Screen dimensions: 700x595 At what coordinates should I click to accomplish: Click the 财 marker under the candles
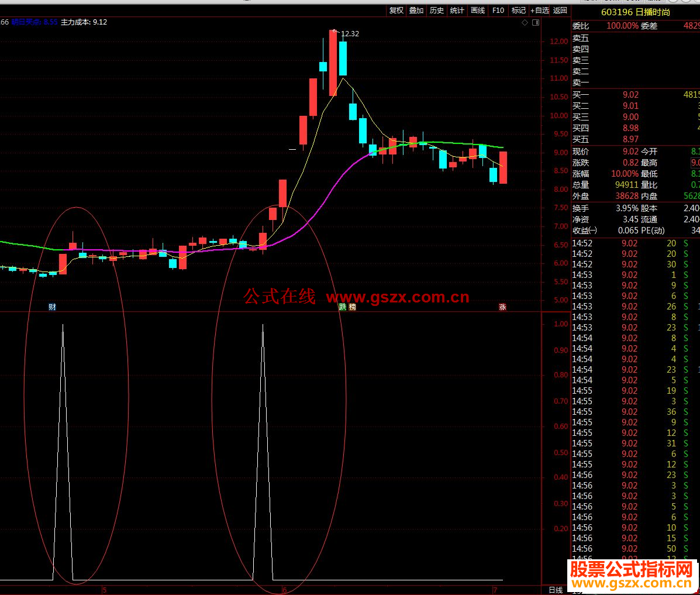[x=52, y=307]
